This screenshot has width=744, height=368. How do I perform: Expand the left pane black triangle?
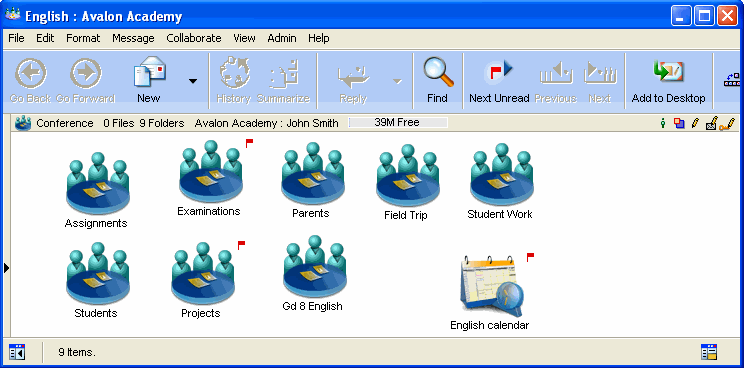coord(6,268)
